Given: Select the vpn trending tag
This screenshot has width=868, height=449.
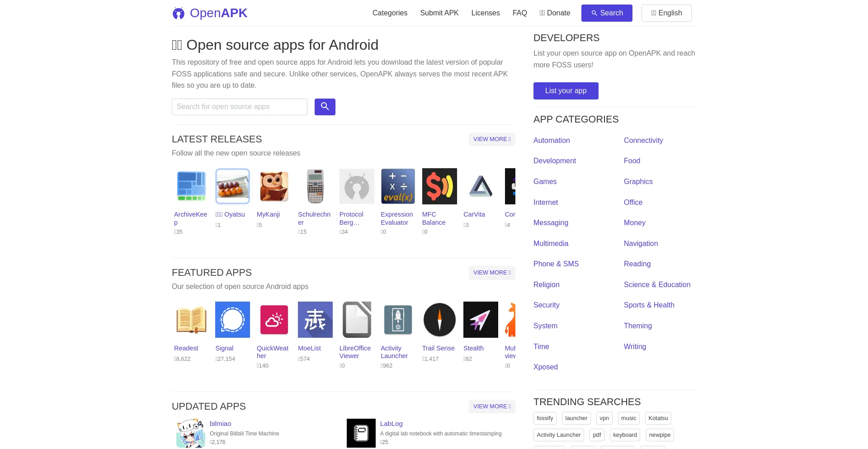Looking at the screenshot, I should 604,418.
